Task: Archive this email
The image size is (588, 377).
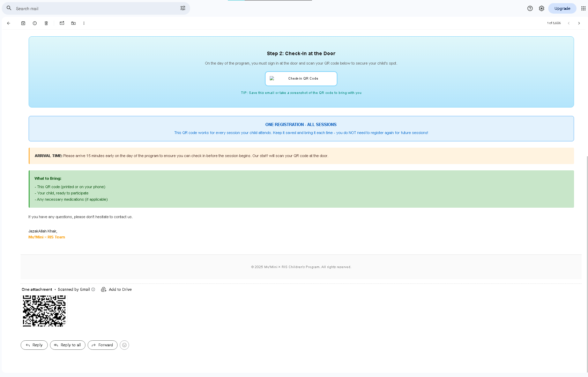Action: [23, 23]
